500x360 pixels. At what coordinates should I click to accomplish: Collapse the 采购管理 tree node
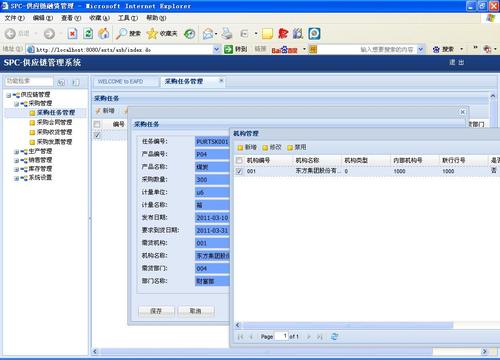[16, 104]
